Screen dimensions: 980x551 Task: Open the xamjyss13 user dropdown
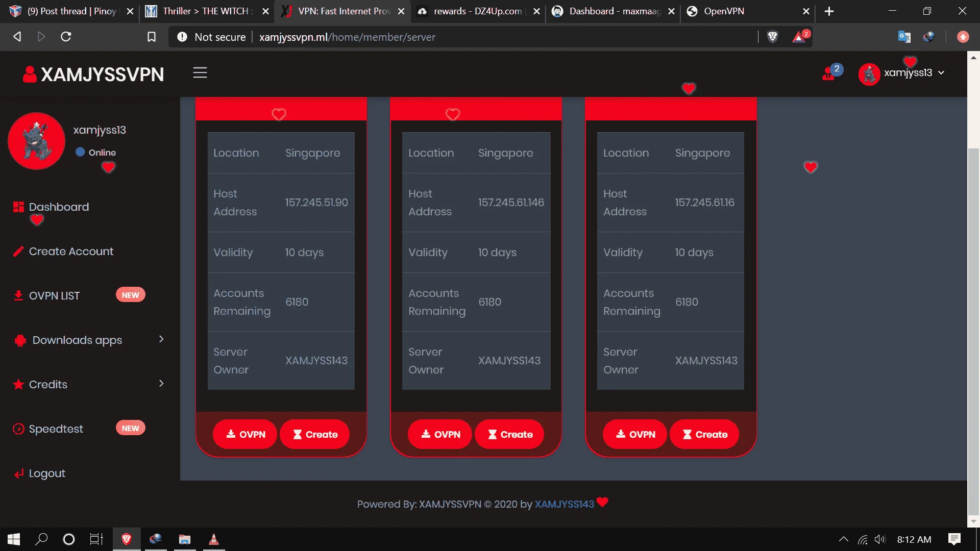pyautogui.click(x=914, y=73)
